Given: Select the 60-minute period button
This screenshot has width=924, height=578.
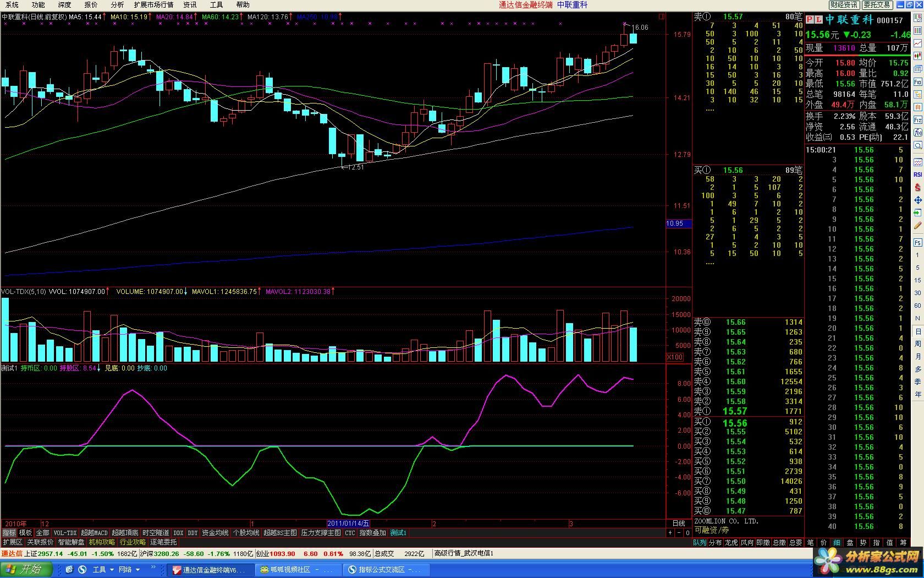Looking at the screenshot, I should [x=917, y=306].
